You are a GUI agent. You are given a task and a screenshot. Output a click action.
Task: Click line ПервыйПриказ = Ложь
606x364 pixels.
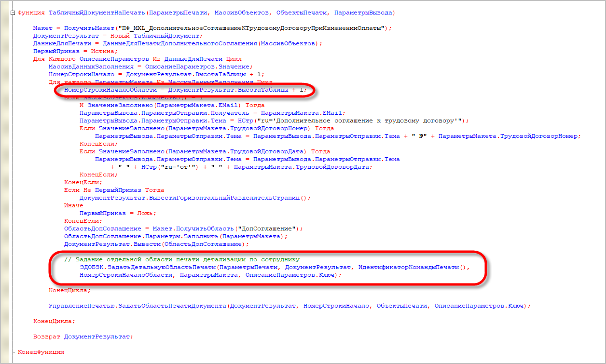[x=118, y=213]
